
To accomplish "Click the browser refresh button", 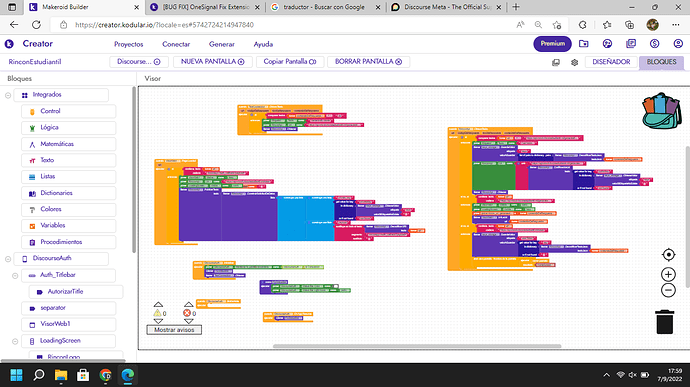I will point(36,25).
